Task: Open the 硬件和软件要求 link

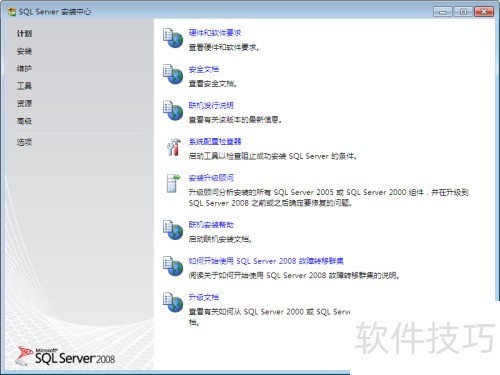Action: (215, 33)
